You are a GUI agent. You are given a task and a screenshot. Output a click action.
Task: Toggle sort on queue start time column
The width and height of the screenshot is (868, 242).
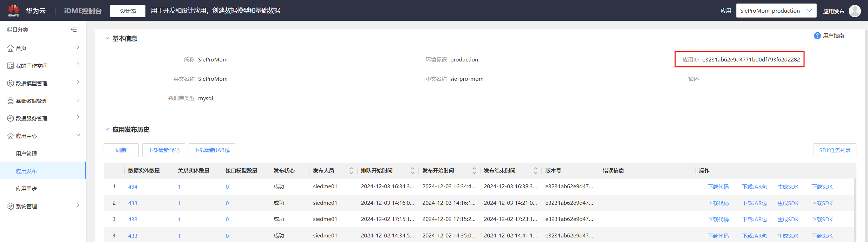(412, 171)
